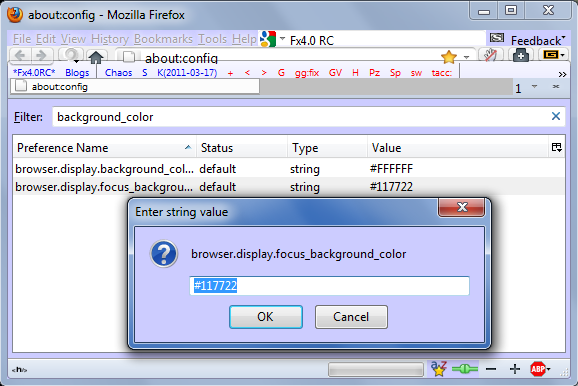Click the Chaos bookmark
Screen dimensions: 578x386
point(118,73)
